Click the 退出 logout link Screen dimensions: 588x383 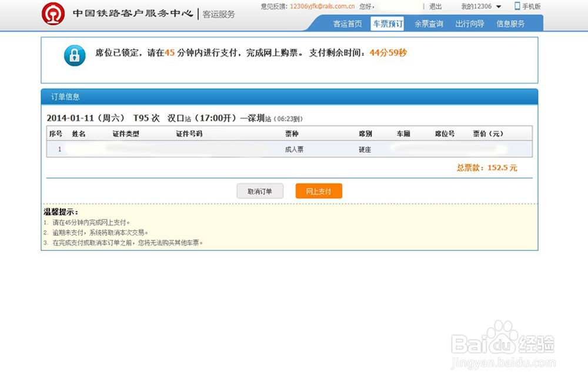435,6
